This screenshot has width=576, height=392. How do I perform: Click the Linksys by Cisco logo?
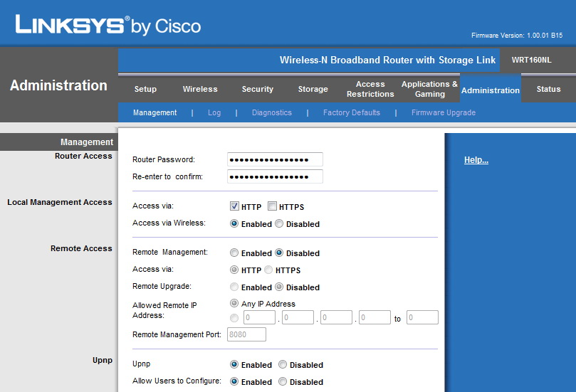coord(108,25)
